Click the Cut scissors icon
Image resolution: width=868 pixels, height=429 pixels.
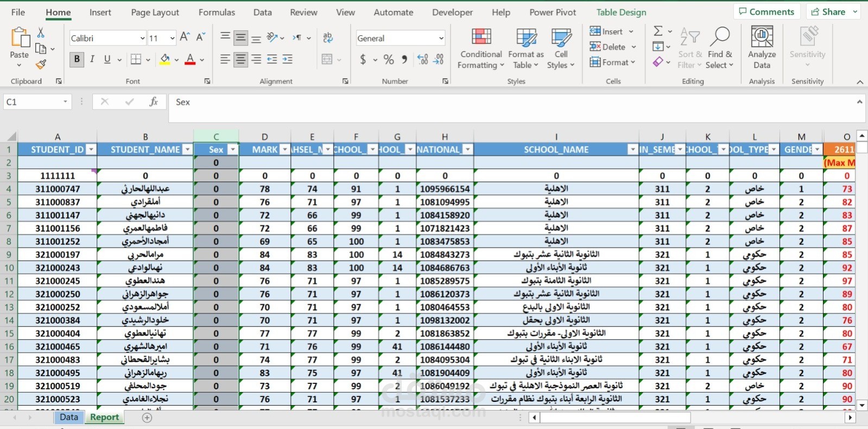[x=41, y=33]
